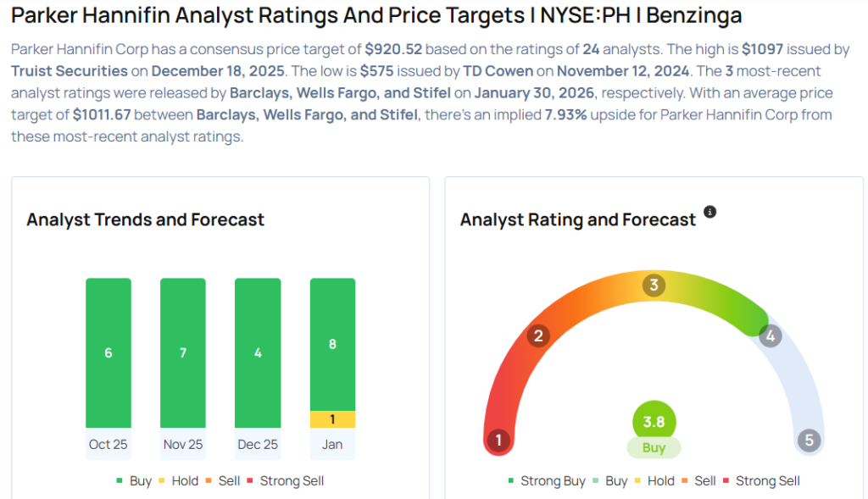Image resolution: width=868 pixels, height=499 pixels.
Task: Click the green 3.8 rating circle
Action: pos(654,422)
